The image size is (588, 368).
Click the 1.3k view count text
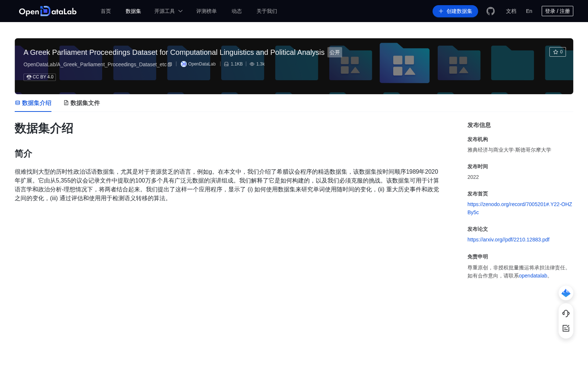(261, 64)
